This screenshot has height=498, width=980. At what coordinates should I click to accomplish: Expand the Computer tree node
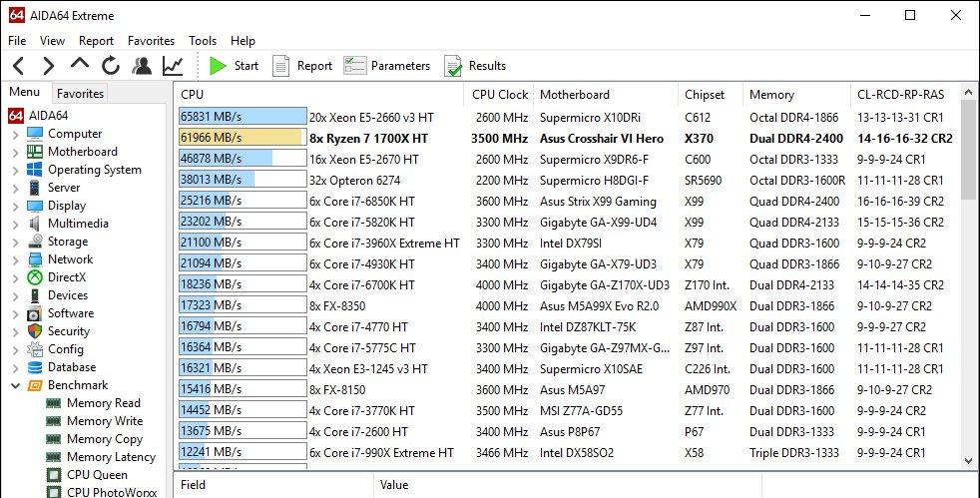[x=16, y=134]
